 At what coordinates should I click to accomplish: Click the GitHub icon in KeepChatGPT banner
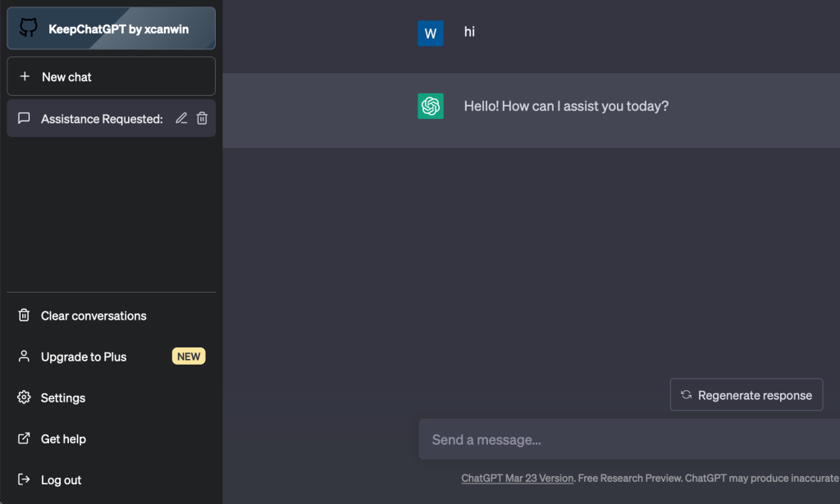coord(29,29)
